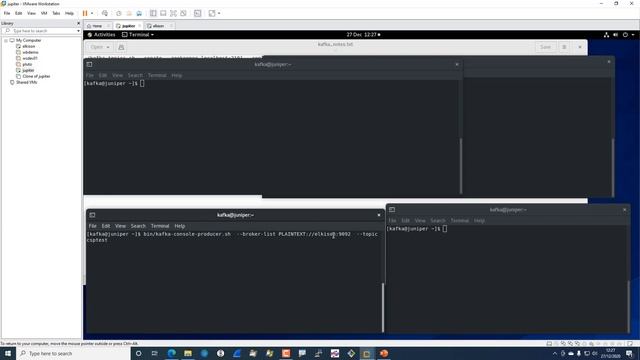640x360 pixels.
Task: Show hidden tray icons chevron
Action: 554,353
